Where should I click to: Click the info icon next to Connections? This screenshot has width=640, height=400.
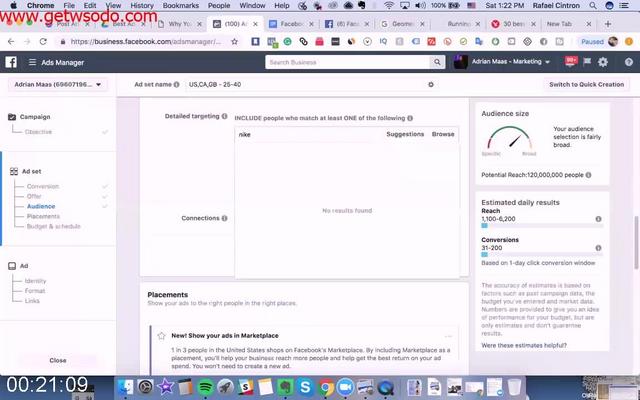pos(224,218)
